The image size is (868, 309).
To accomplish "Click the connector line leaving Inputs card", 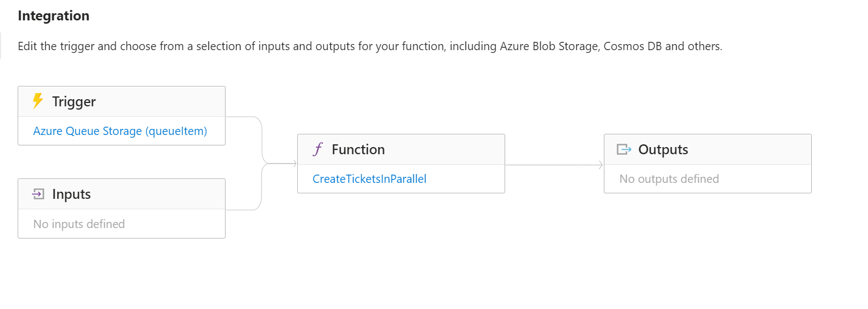I will click(x=243, y=210).
